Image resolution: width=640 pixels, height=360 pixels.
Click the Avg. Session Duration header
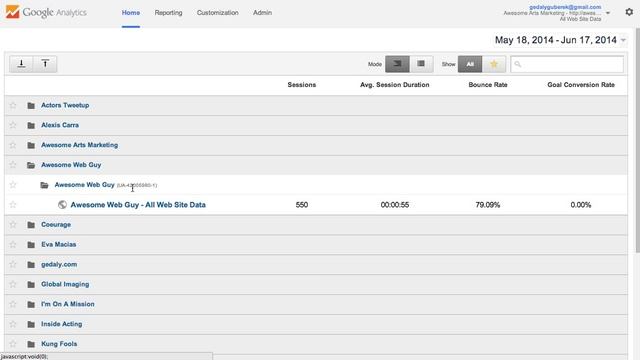tap(395, 85)
